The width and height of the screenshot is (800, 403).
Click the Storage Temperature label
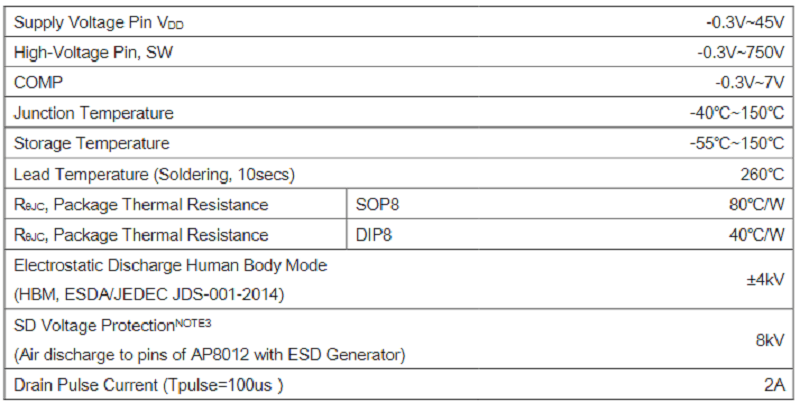pyautogui.click(x=91, y=143)
